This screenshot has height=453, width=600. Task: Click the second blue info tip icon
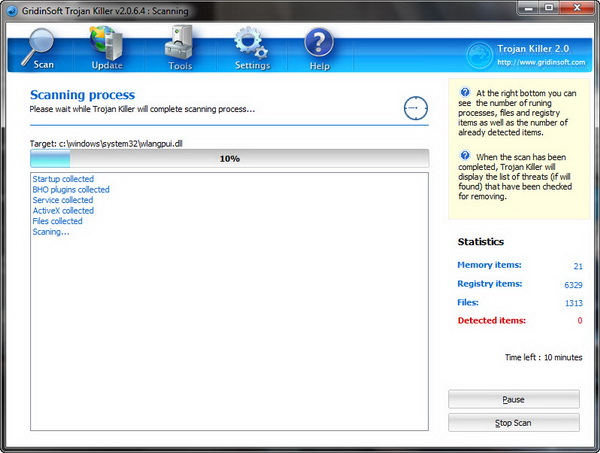(x=466, y=156)
